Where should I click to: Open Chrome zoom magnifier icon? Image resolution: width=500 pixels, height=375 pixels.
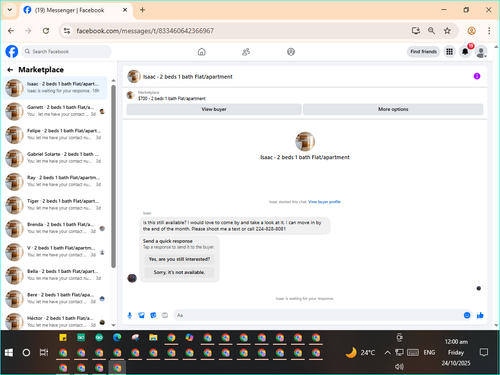pyautogui.click(x=431, y=31)
